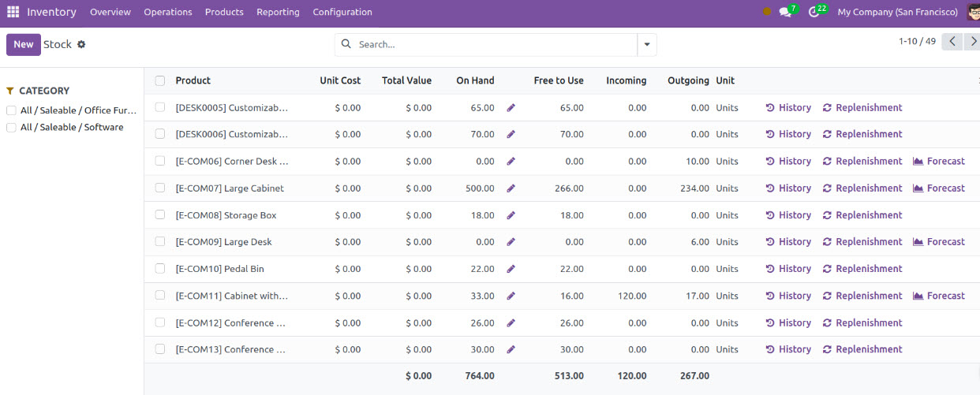Viewport: 980px width, 395px height.
Task: Edit On Hand quantity for Large Cabinet
Action: point(511,188)
